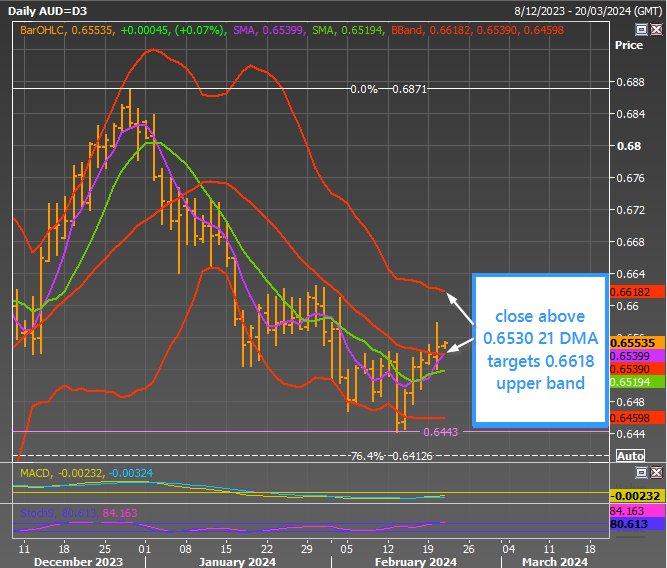The height and width of the screenshot is (568, 667).
Task: Click the green 0.65194 SMA price tag
Action: (637, 382)
